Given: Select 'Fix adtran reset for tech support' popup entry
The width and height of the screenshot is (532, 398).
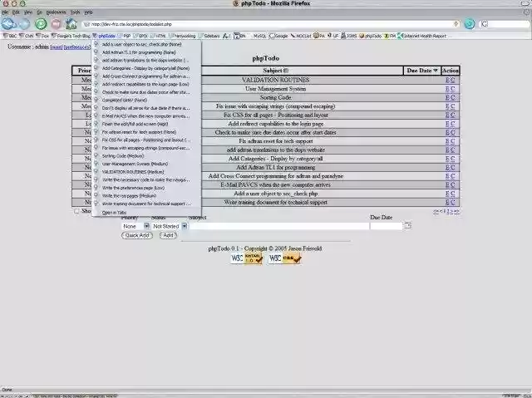Looking at the screenshot, I should pyautogui.click(x=146, y=132).
